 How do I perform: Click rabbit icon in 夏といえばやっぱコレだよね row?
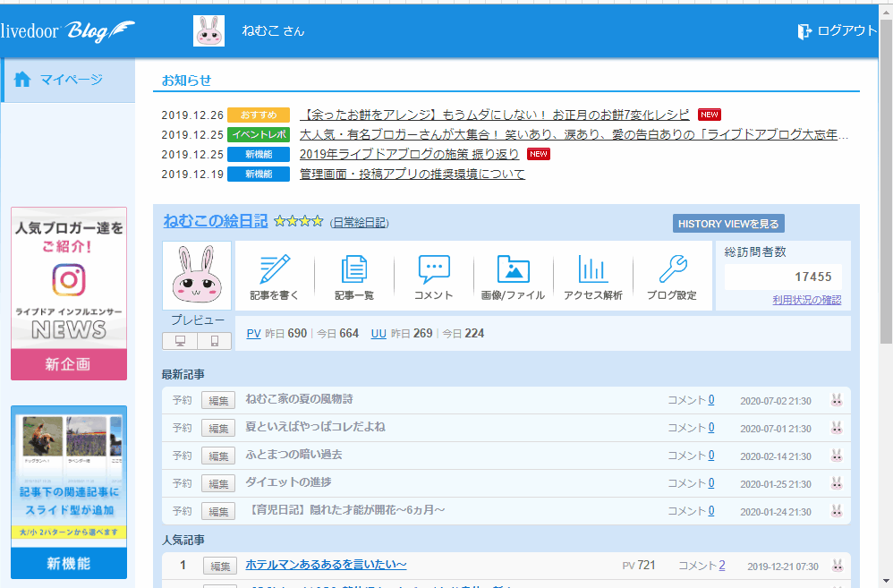click(x=837, y=427)
